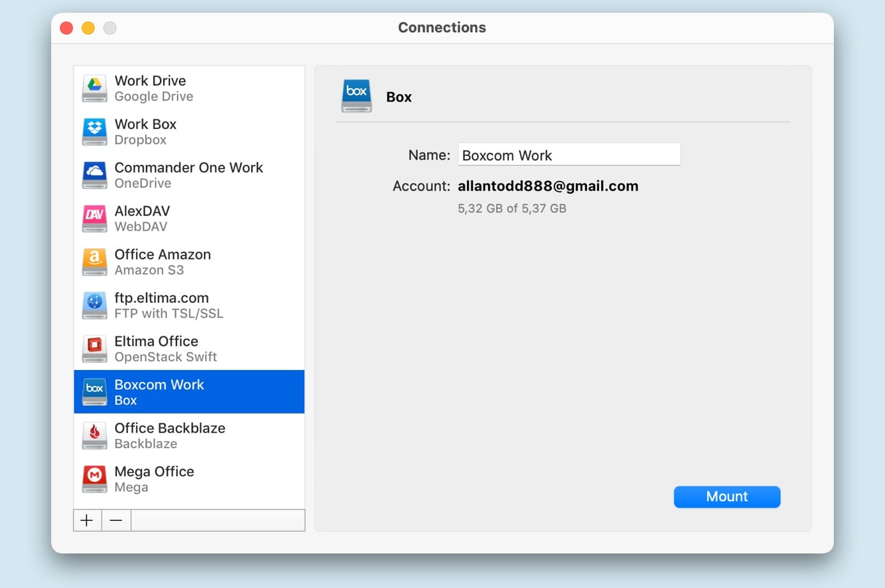
Task: Select the AlexDAV connection label
Action: click(x=142, y=211)
